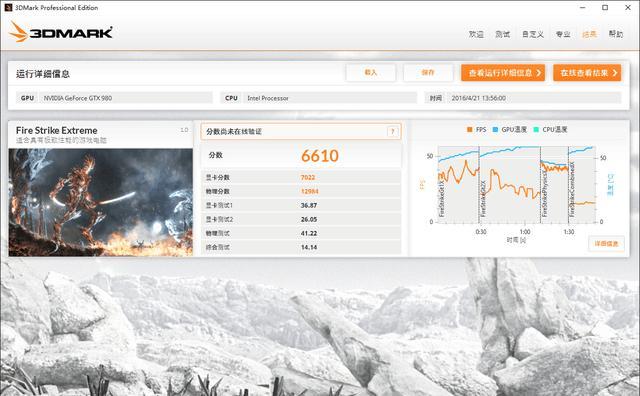Viewport: 640px width, 396px height.
Task: Click the question mark help icon
Action: tap(393, 131)
